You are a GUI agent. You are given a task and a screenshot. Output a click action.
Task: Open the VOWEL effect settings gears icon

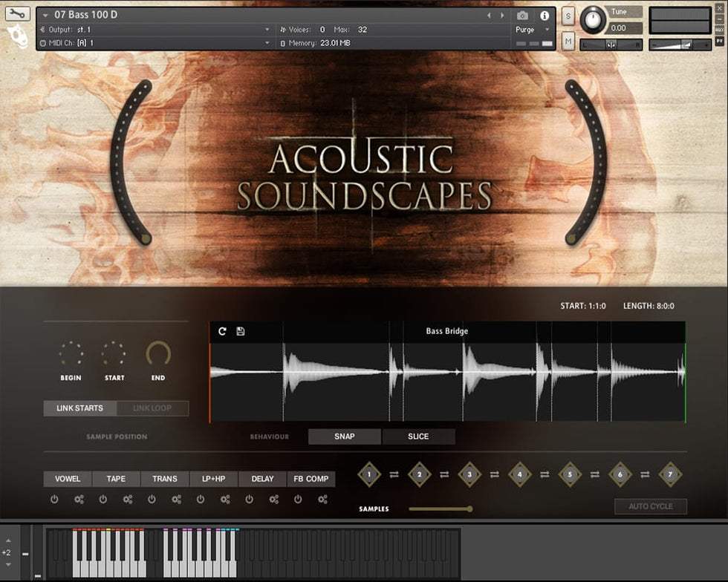(79, 500)
